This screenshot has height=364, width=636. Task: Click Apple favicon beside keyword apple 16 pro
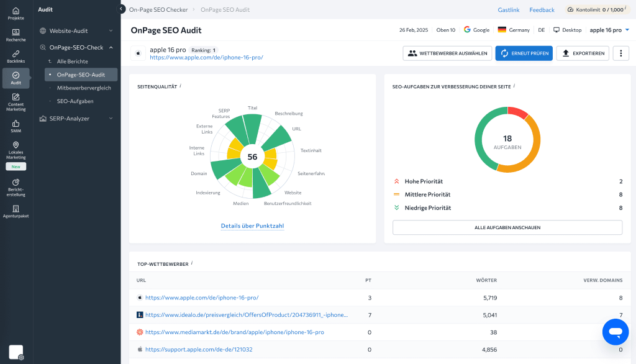(x=139, y=53)
